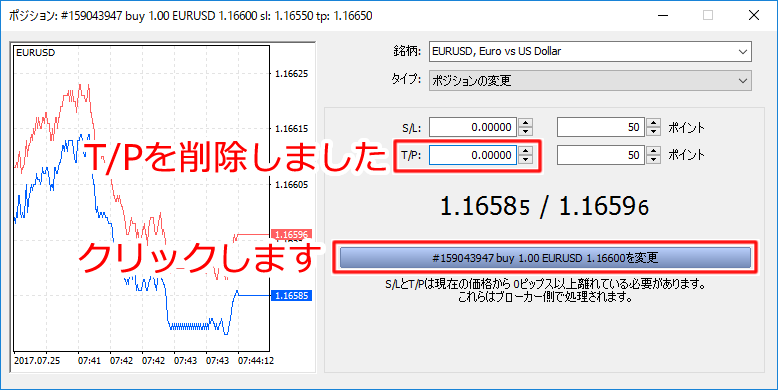The image size is (778, 390).
Task: Click the #159043947 position modify button
Action: coord(545,258)
